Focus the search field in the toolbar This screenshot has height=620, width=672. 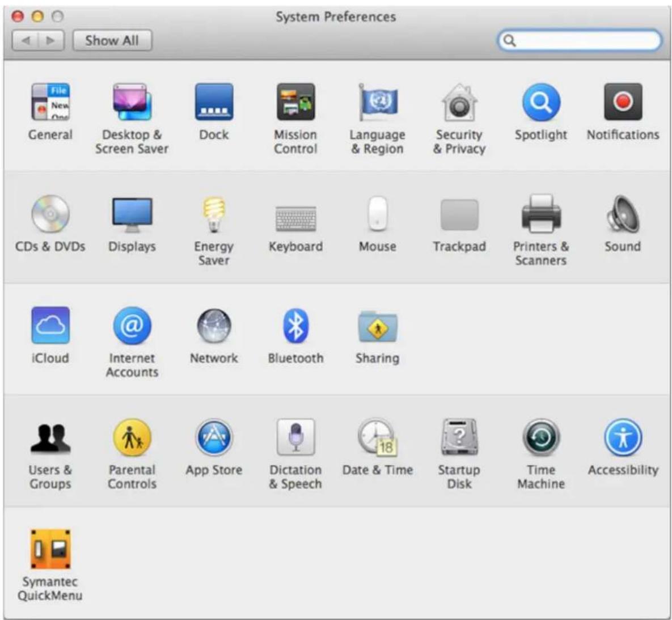coord(579,40)
